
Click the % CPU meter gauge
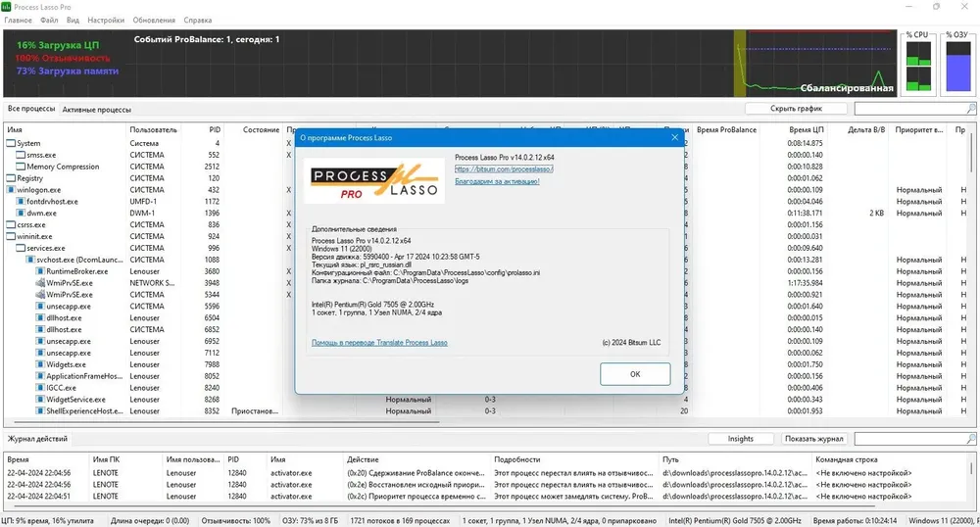918,67
